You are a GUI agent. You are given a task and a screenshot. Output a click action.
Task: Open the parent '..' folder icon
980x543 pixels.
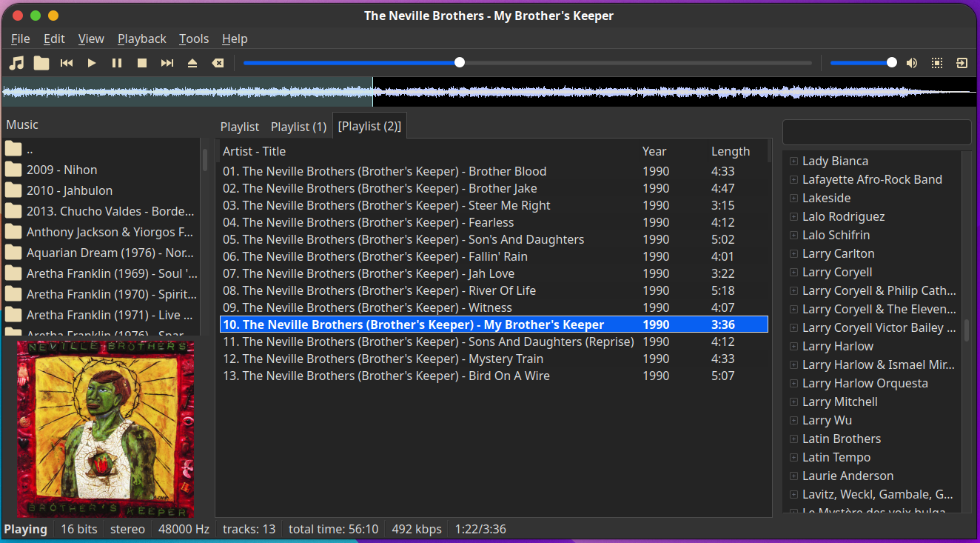coord(13,149)
